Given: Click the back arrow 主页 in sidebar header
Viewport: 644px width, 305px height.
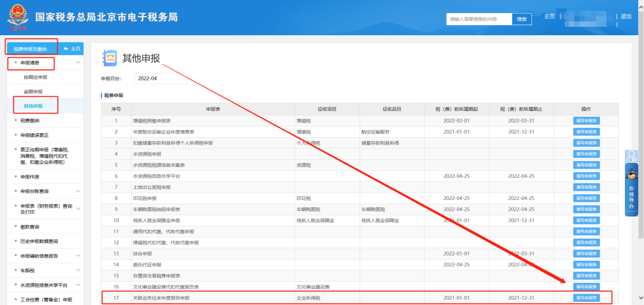Looking at the screenshot, I should 72,49.
